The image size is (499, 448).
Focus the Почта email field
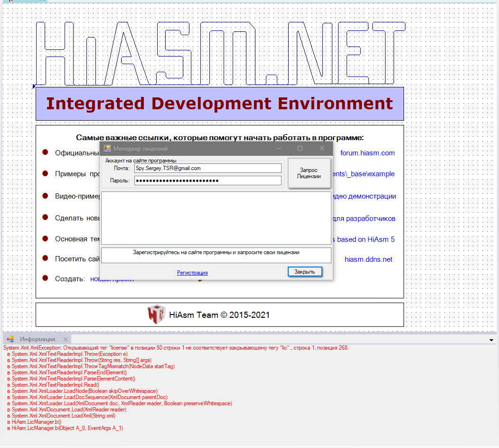pos(207,168)
